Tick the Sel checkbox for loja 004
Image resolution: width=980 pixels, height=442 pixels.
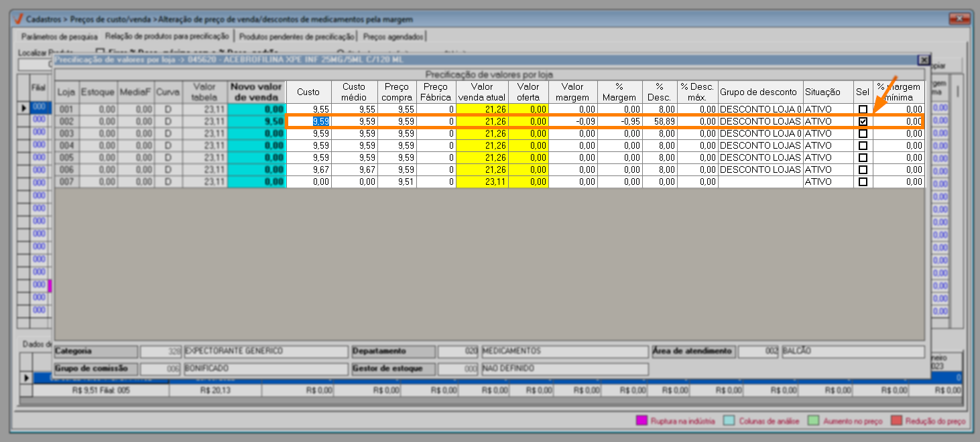point(863,145)
